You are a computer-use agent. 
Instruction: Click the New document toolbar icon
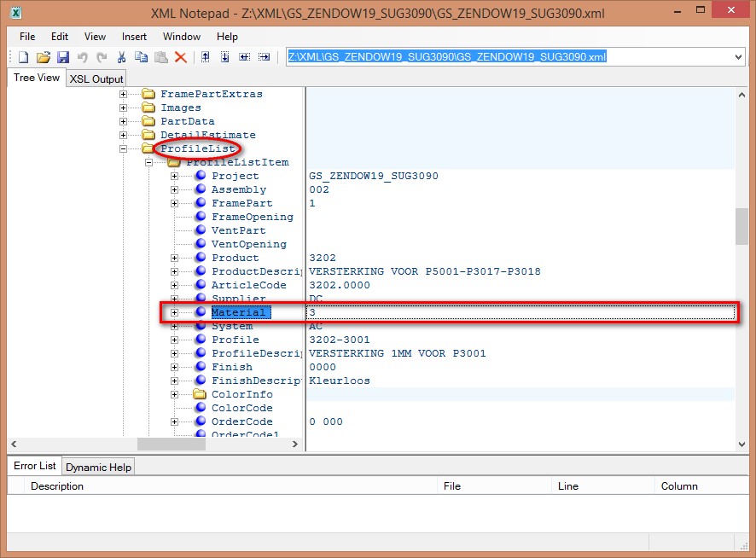tap(23, 57)
